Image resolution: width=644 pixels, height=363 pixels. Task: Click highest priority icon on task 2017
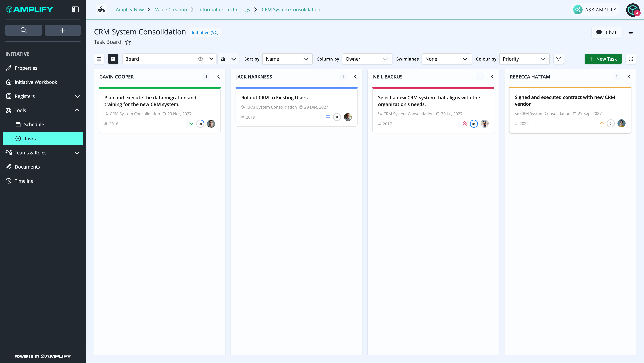pos(465,124)
